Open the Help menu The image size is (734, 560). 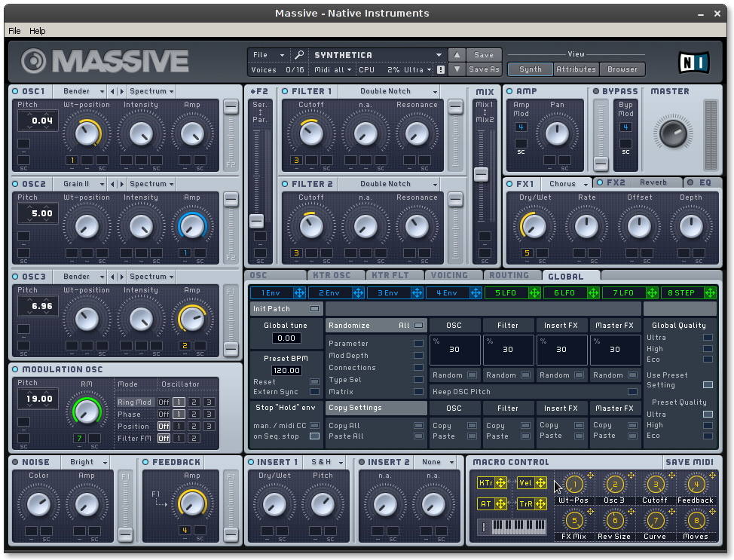pyautogui.click(x=37, y=31)
